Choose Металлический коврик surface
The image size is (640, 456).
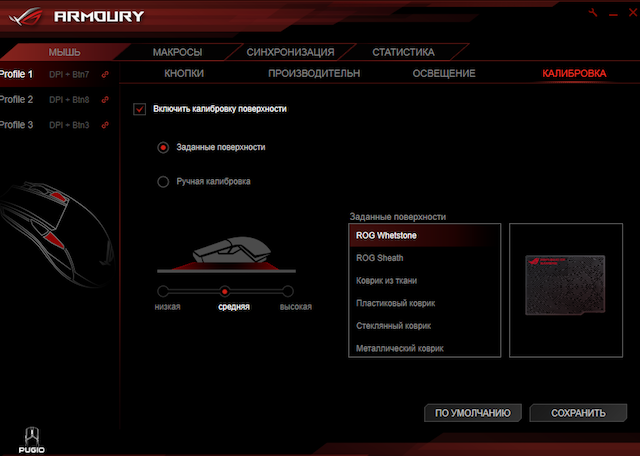(x=424, y=348)
